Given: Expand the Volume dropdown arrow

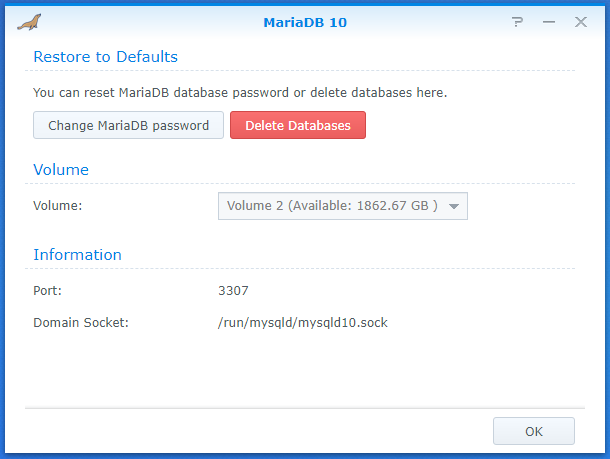Looking at the screenshot, I should [454, 206].
